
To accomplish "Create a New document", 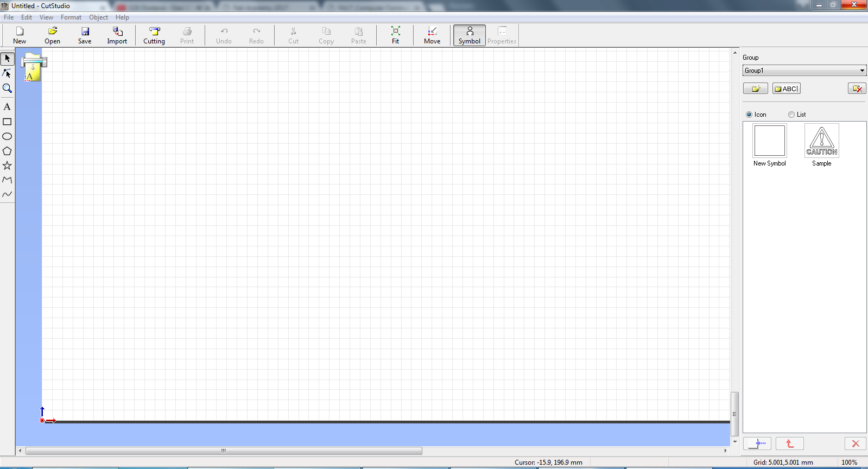I will click(20, 35).
